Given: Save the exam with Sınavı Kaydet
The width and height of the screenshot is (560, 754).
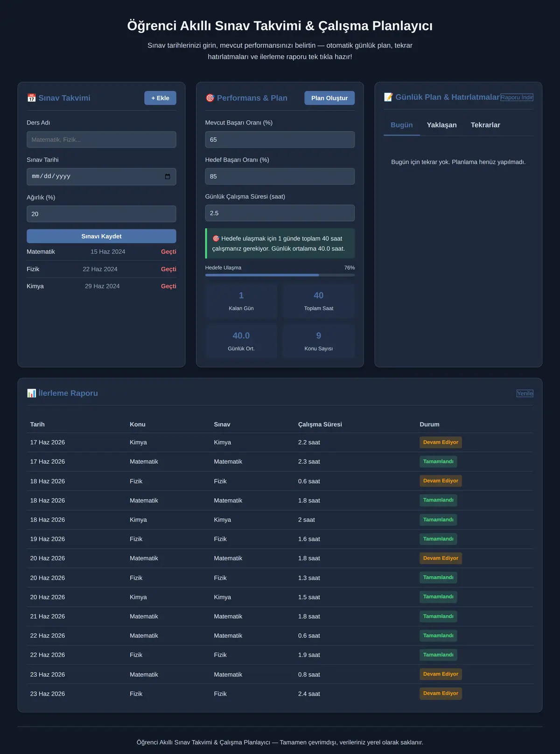Looking at the screenshot, I should [101, 236].
